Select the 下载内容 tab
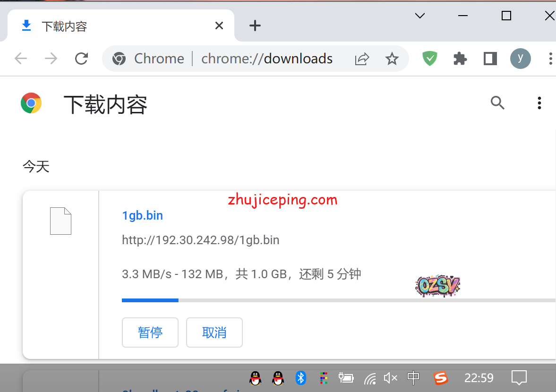Screen dimensions: 556x392 pos(113,26)
